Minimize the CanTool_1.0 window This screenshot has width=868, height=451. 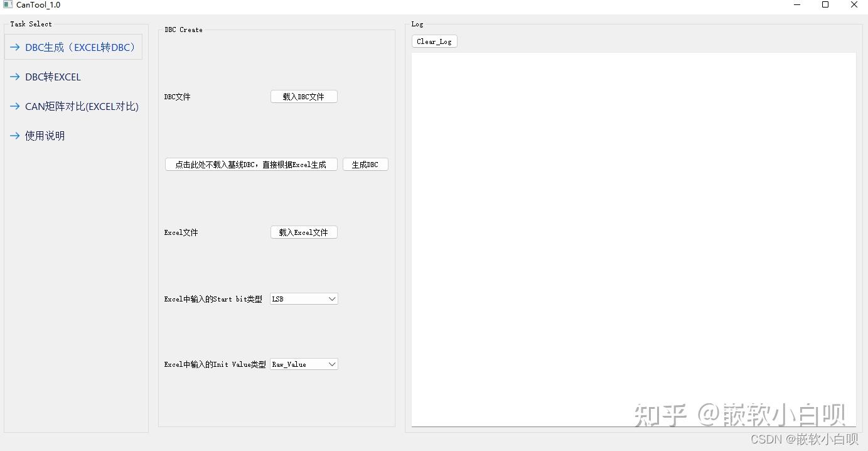point(797,5)
